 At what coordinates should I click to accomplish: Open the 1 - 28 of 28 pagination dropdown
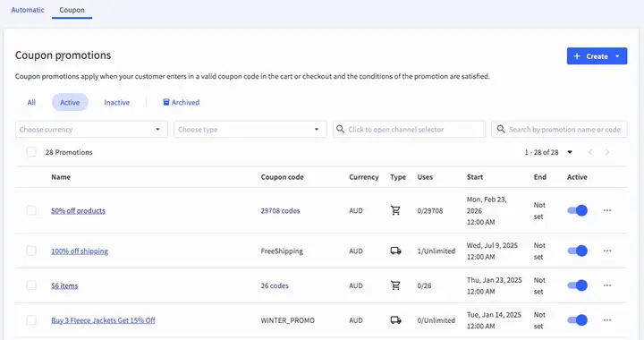[570, 152]
